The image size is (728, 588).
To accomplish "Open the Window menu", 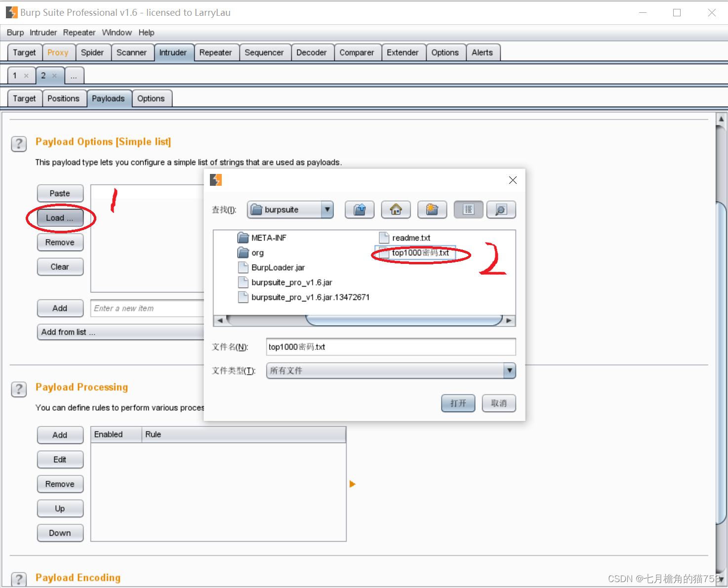I will coord(117,33).
